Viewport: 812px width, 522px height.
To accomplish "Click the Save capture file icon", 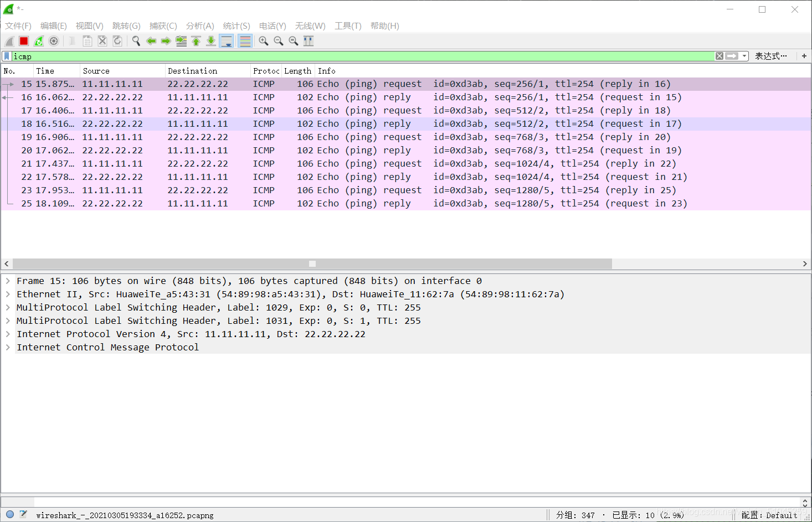I will [88, 41].
